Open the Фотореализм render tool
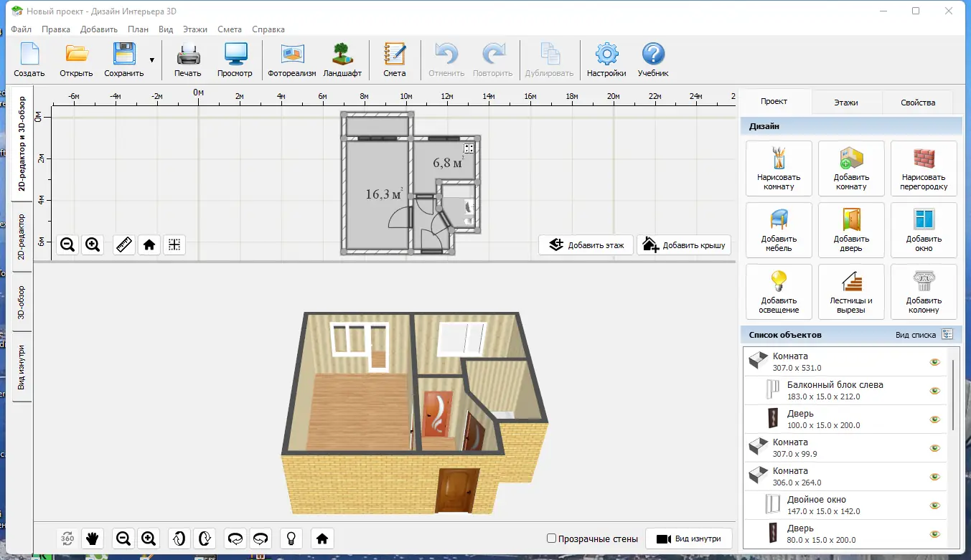 coord(291,60)
